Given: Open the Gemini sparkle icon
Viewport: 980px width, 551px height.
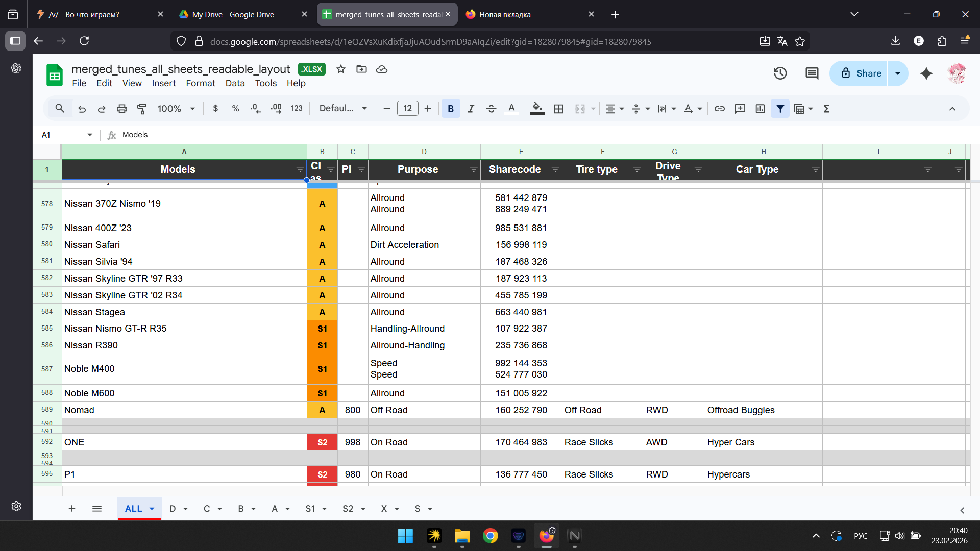Looking at the screenshot, I should coord(926,73).
